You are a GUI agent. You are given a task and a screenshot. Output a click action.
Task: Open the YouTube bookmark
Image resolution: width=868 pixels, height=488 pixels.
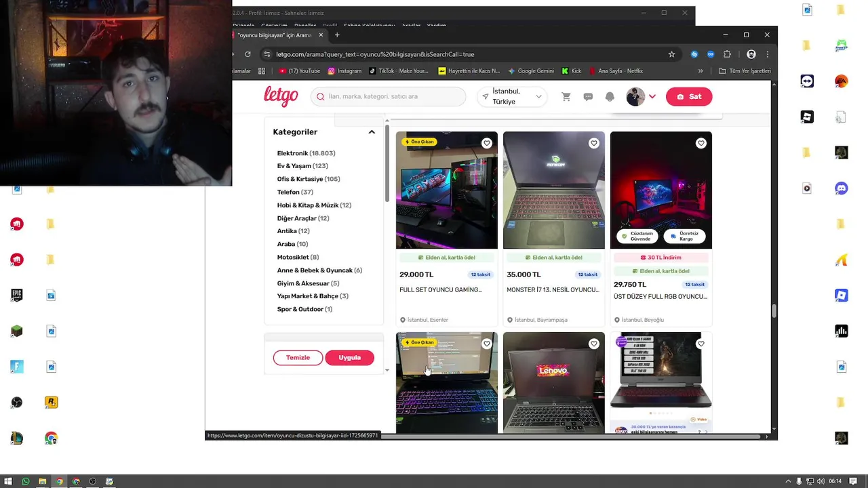point(300,70)
